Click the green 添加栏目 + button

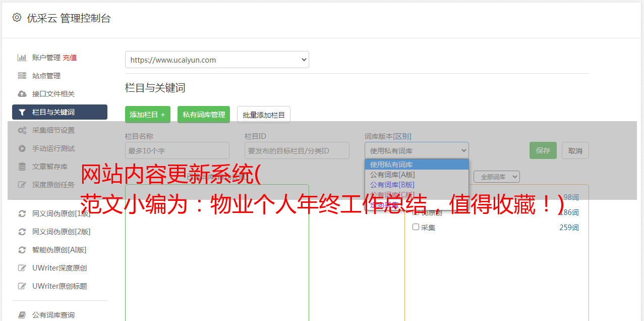click(x=148, y=115)
